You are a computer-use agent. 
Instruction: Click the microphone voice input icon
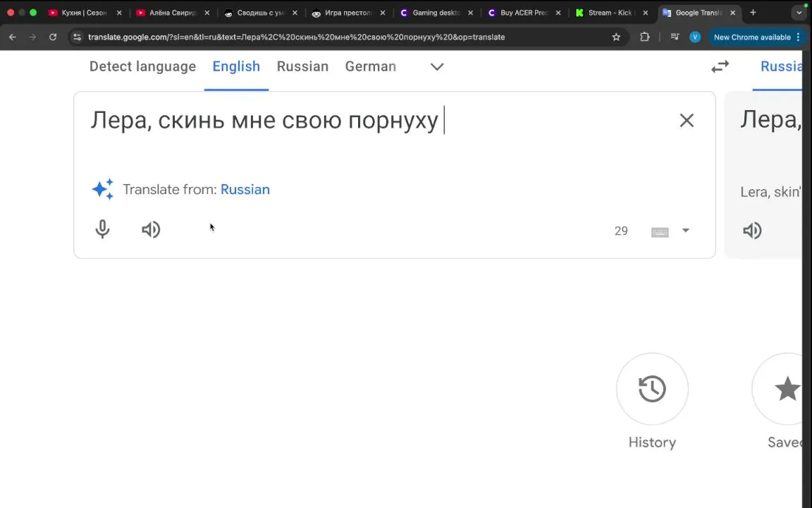click(x=103, y=230)
